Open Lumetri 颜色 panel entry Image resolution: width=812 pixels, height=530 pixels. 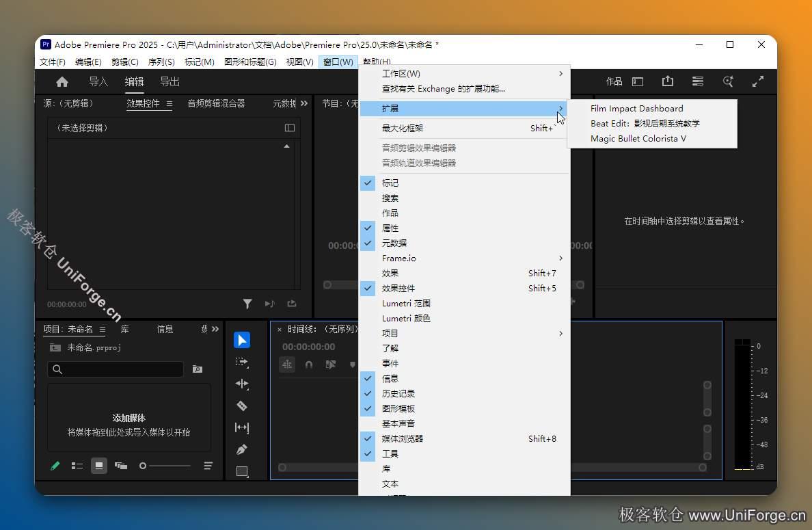coord(465,318)
